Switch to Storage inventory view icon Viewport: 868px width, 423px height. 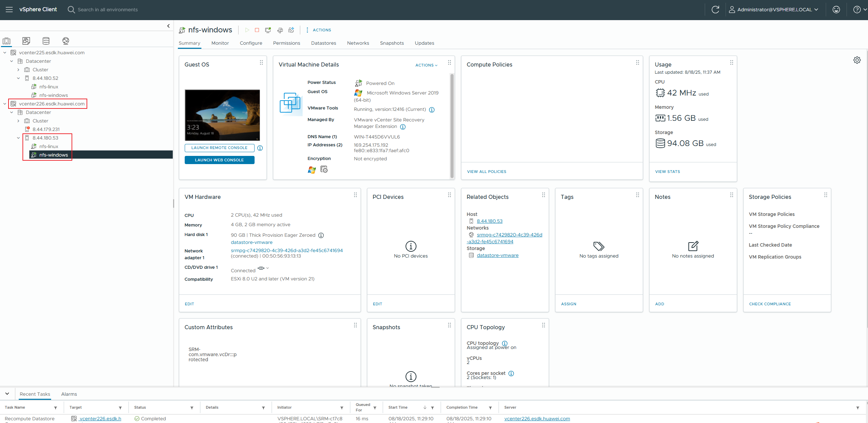click(46, 41)
